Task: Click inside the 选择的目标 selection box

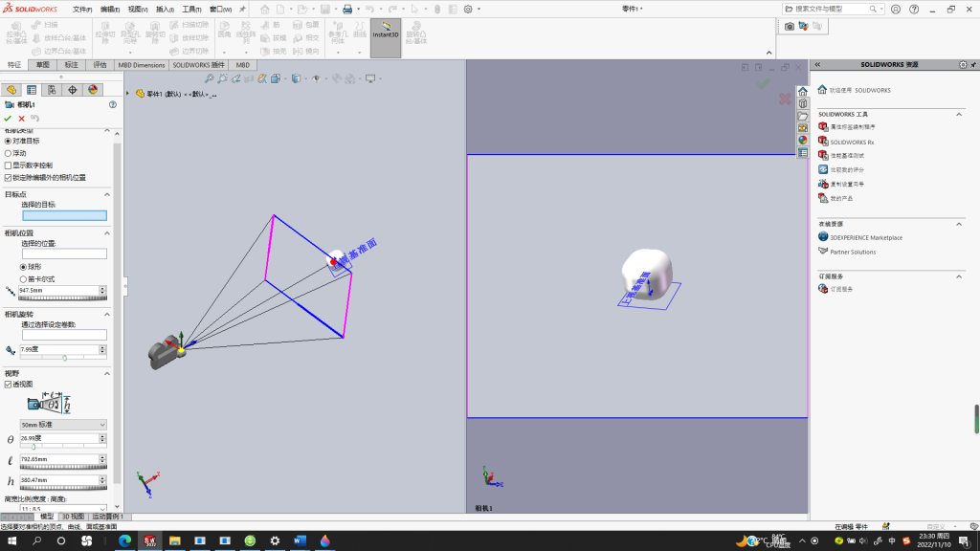Action: (x=64, y=215)
